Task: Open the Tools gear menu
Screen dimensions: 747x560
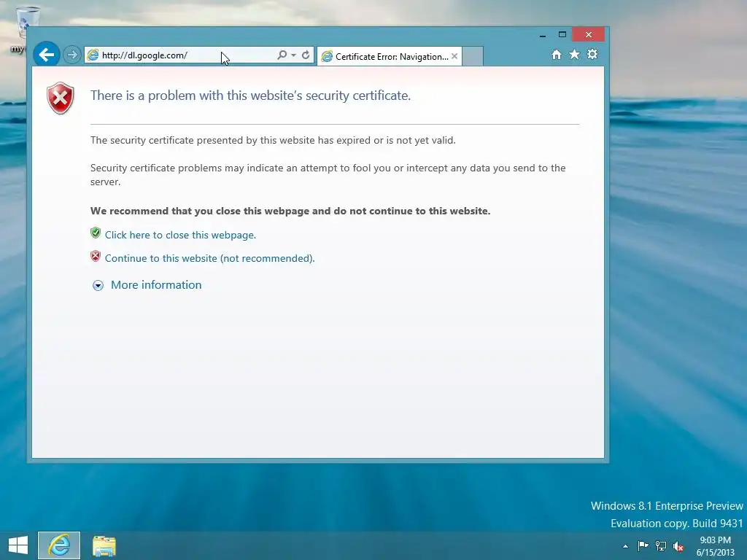Action: [592, 54]
